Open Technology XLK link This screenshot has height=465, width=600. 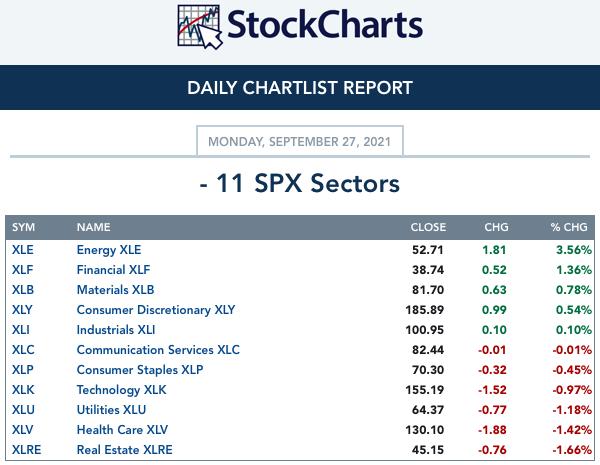(x=121, y=390)
